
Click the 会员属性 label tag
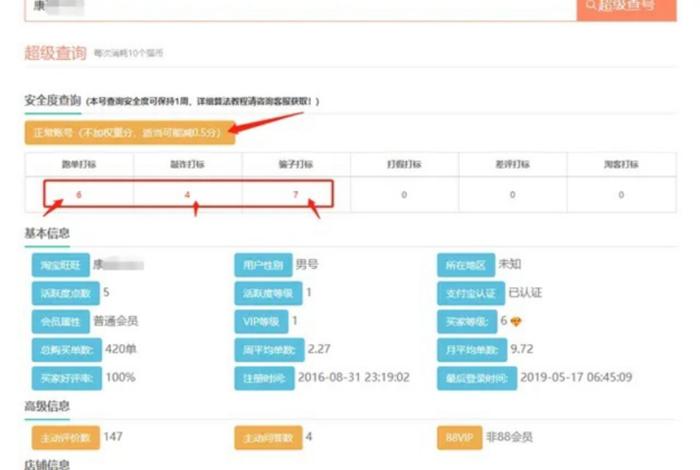coord(61,321)
